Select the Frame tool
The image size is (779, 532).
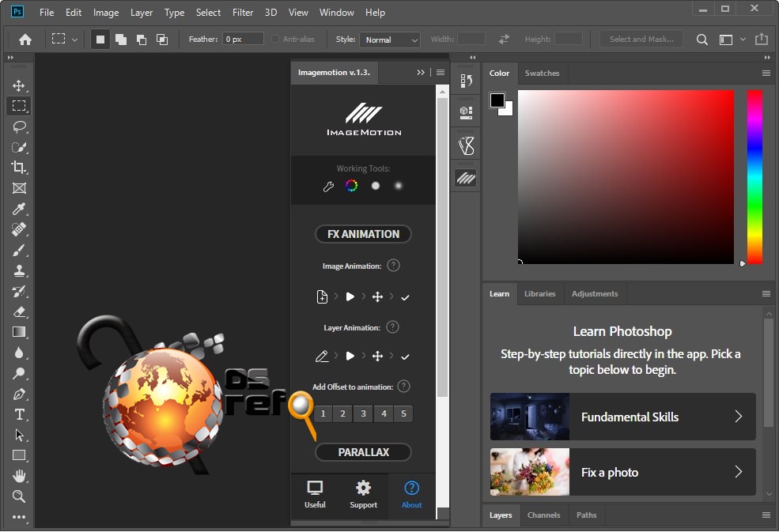[x=19, y=188]
